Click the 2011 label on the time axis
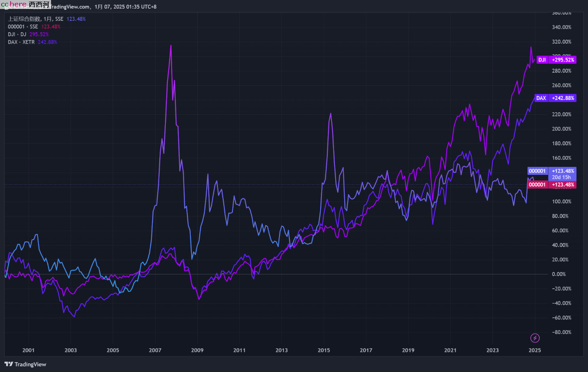 coord(239,350)
